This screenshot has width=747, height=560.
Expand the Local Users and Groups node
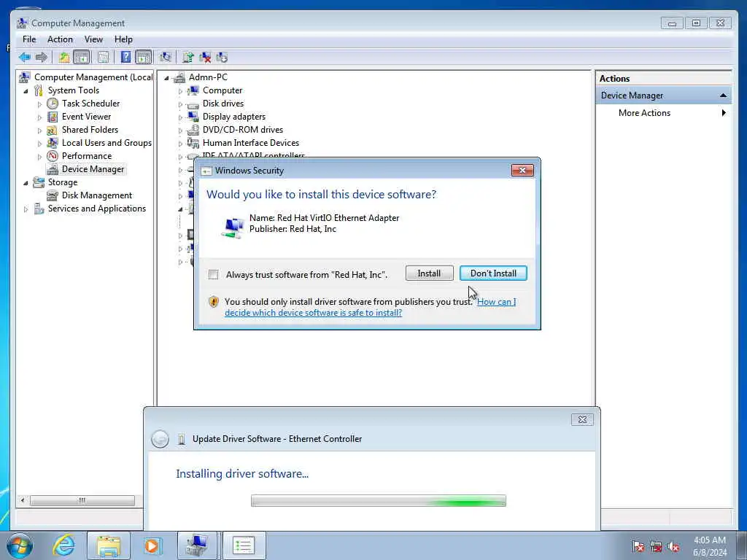click(x=39, y=144)
